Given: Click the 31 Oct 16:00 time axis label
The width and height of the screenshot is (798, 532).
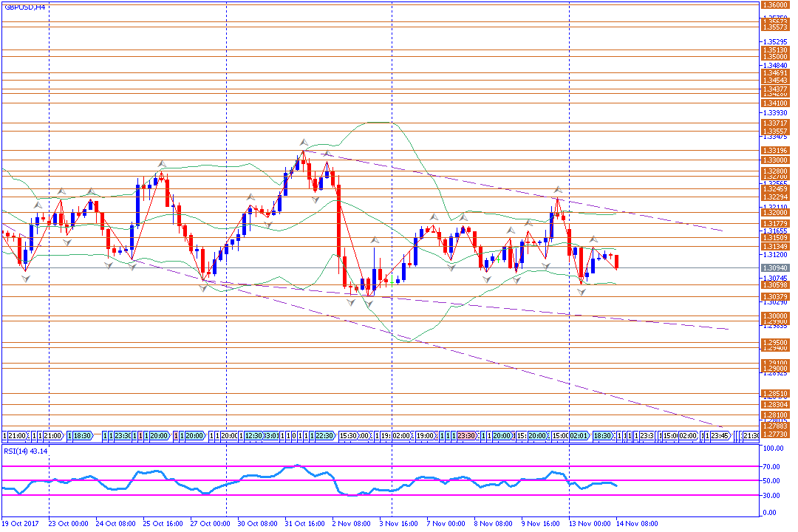Looking at the screenshot, I should 305,524.
